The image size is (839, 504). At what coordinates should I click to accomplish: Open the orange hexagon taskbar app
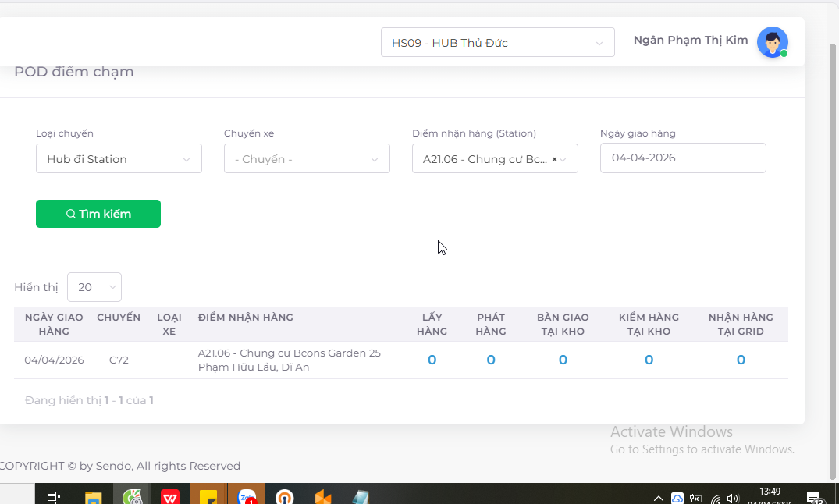click(x=322, y=497)
